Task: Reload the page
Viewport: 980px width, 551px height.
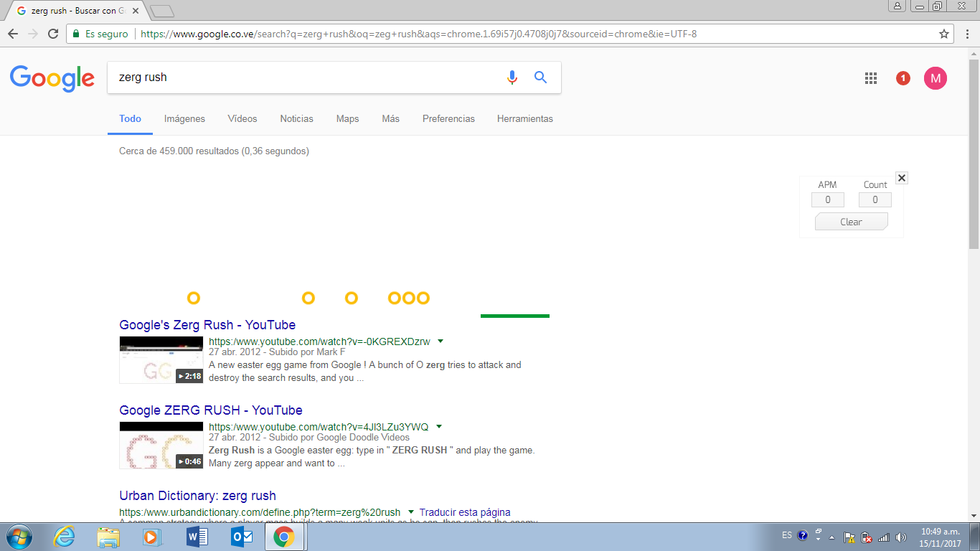Action: 53,34
